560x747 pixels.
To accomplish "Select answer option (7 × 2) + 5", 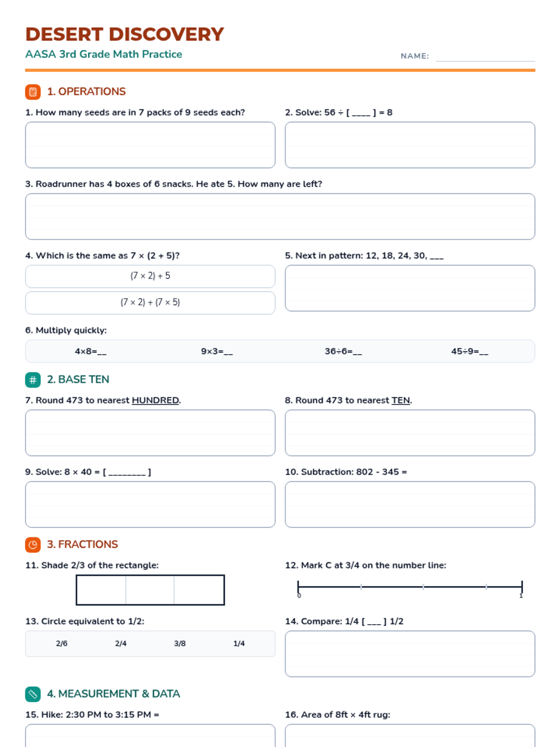I will pyautogui.click(x=150, y=276).
